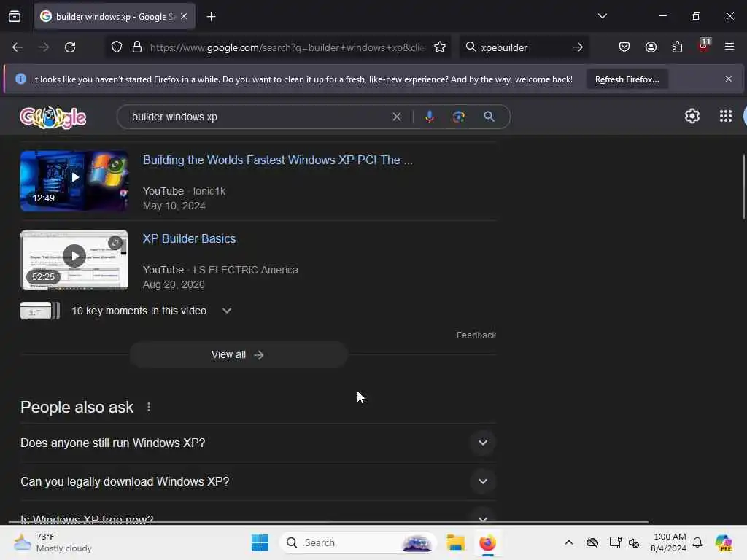Reload the current Google page
Viewport: 747px width, 560px height.
click(x=70, y=47)
